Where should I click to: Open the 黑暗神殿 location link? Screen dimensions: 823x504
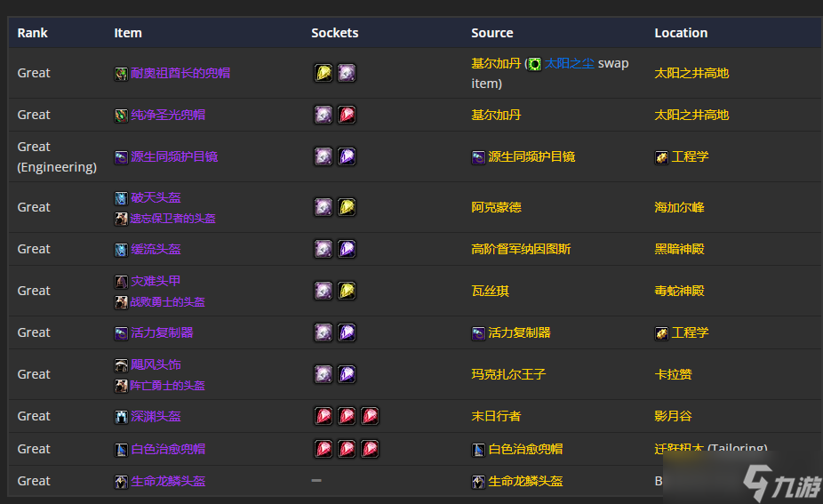coord(679,249)
